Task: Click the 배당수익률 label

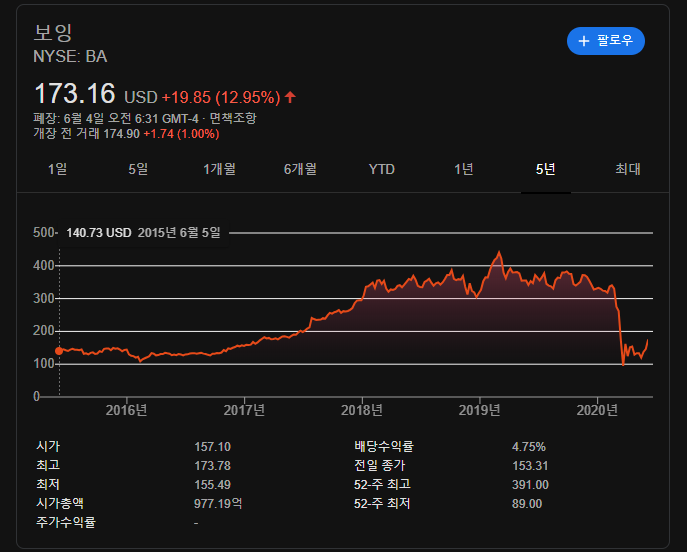Action: click(384, 446)
